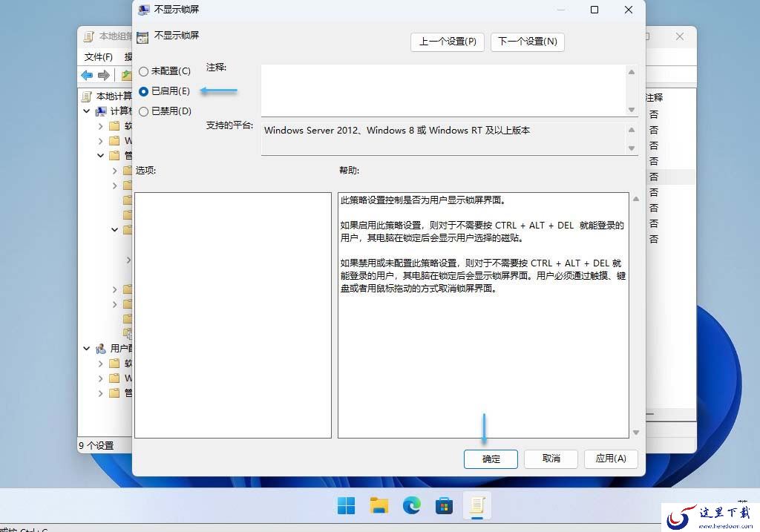This screenshot has height=532, width=760.
Task: Launch Microsoft Edge from the taskbar
Action: pyautogui.click(x=411, y=505)
